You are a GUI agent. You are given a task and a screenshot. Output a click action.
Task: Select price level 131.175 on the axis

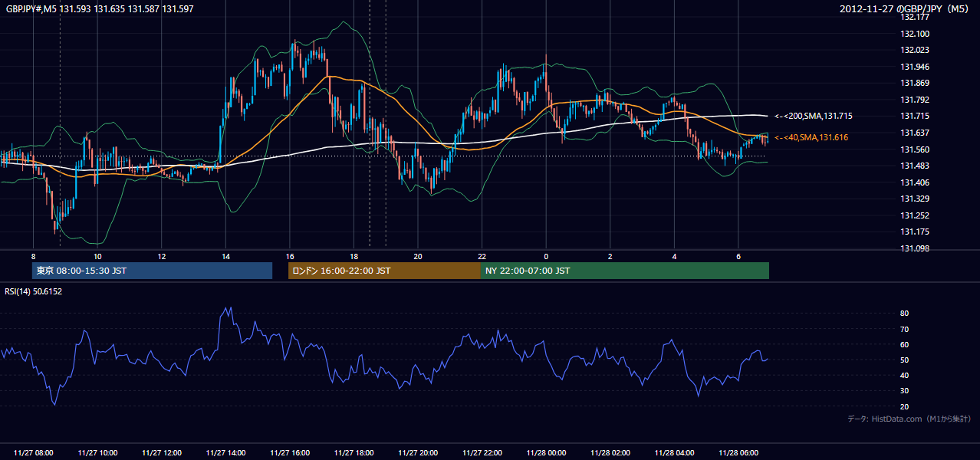tap(916, 232)
